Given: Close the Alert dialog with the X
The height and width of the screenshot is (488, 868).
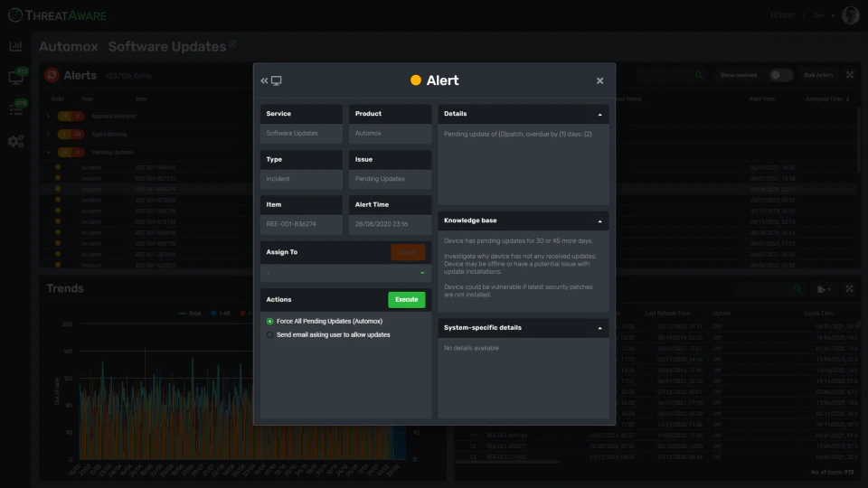Looking at the screenshot, I should [x=599, y=80].
